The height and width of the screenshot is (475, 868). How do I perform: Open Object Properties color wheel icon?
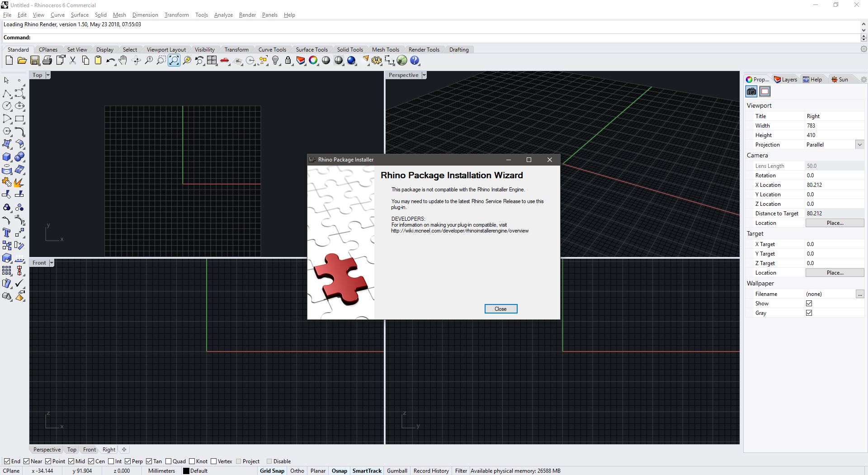(x=313, y=61)
